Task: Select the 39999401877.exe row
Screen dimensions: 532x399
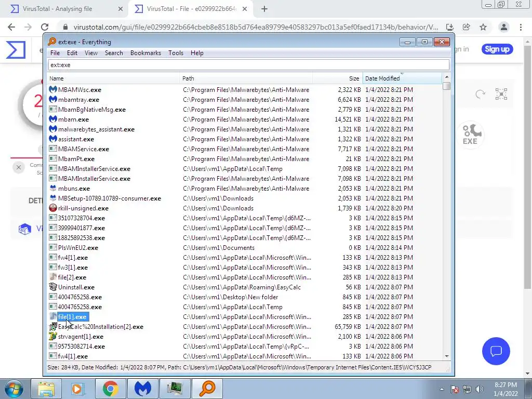Action: pos(244,228)
